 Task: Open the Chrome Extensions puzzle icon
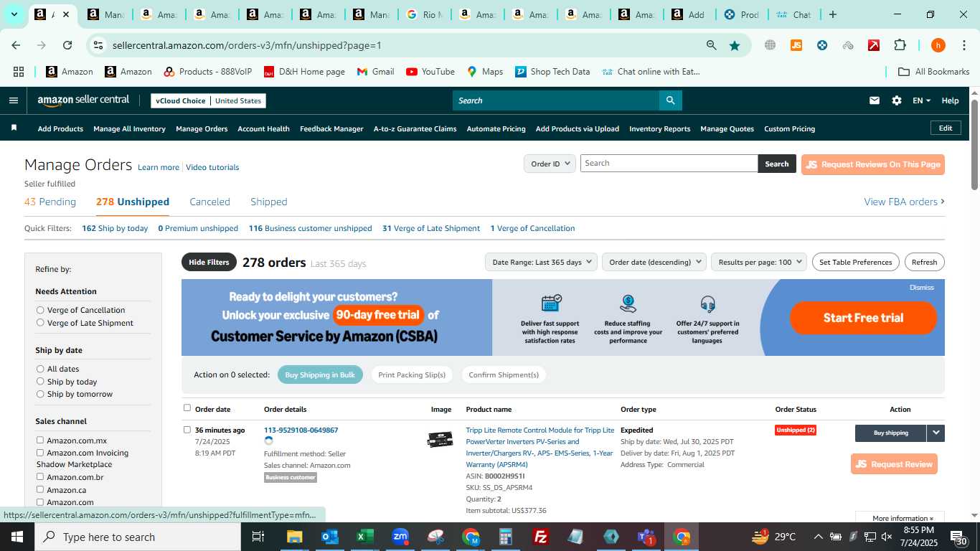point(900,45)
